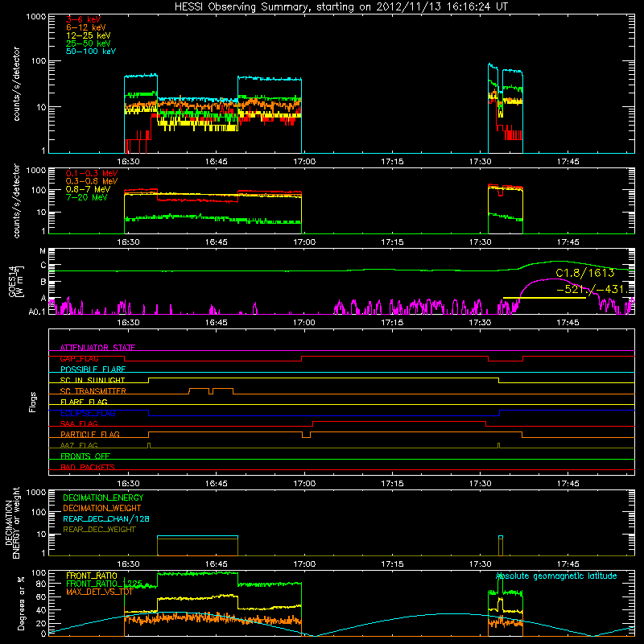Click the SC_TRANSMITTER raised pulse near 16:45
This screenshot has height=644, width=644.
tap(223, 389)
